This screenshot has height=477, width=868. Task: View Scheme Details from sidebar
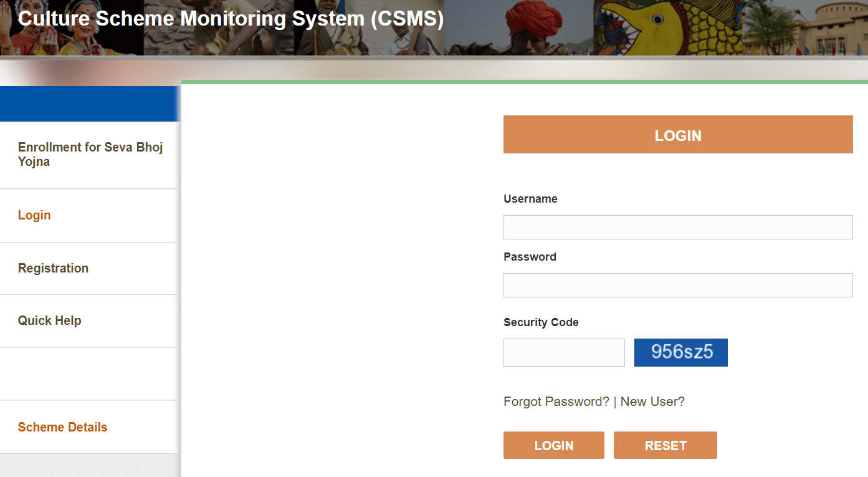62,427
